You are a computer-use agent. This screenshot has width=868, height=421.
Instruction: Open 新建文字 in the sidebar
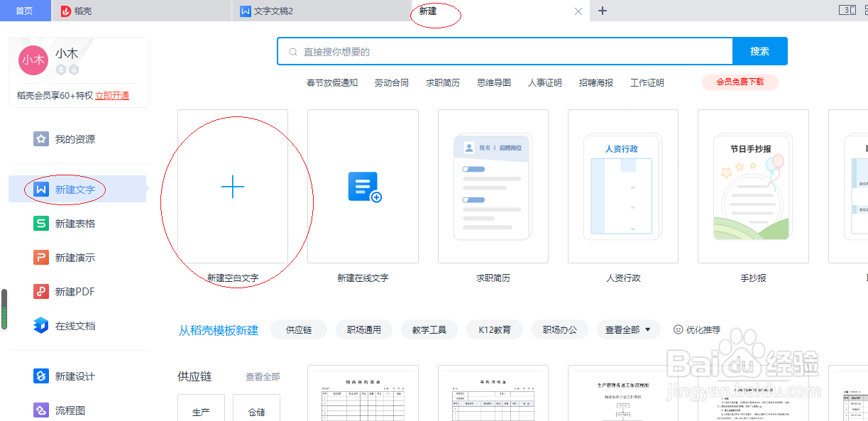point(66,190)
